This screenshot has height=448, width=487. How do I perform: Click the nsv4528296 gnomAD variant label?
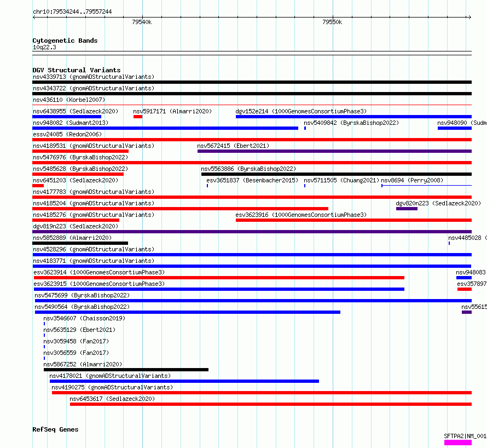tap(94, 249)
